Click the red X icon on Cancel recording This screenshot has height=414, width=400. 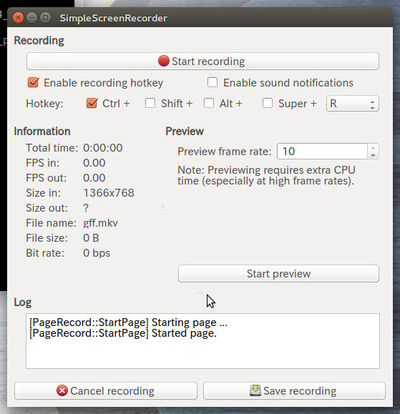(x=62, y=390)
